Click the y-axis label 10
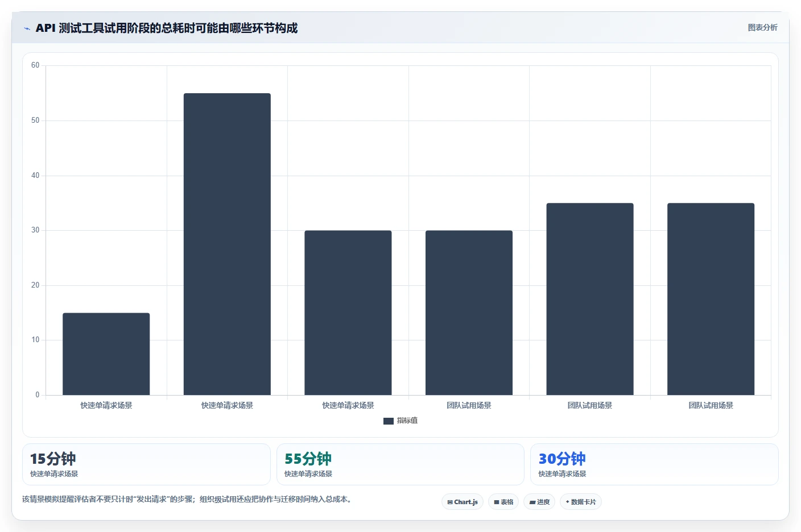The image size is (801, 532). point(35,340)
